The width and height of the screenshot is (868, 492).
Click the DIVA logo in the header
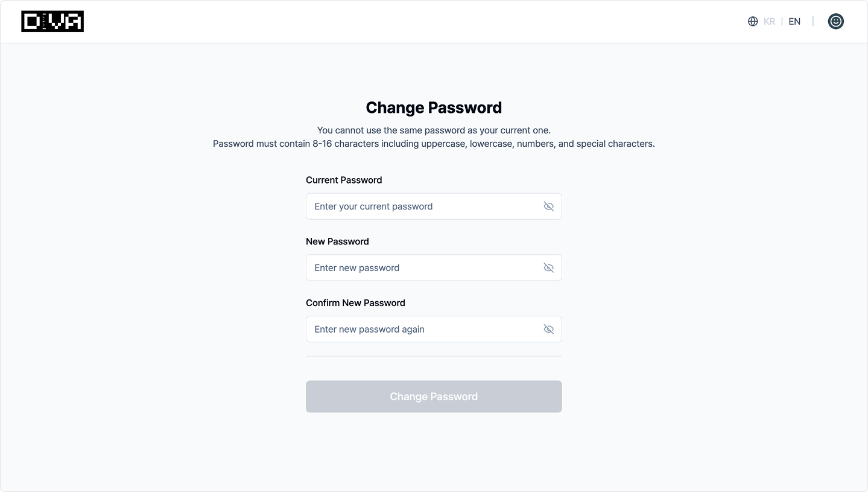(x=52, y=22)
